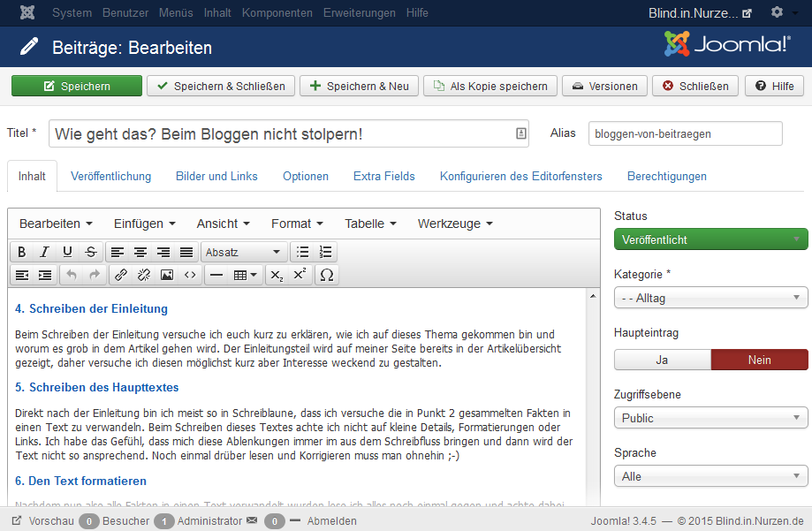
Task: Align text right
Action: (163, 253)
